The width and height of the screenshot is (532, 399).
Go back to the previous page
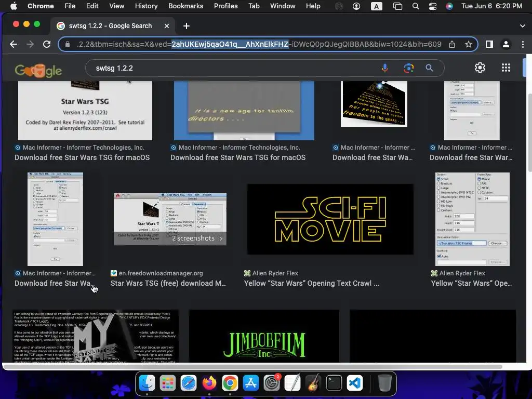click(14, 44)
